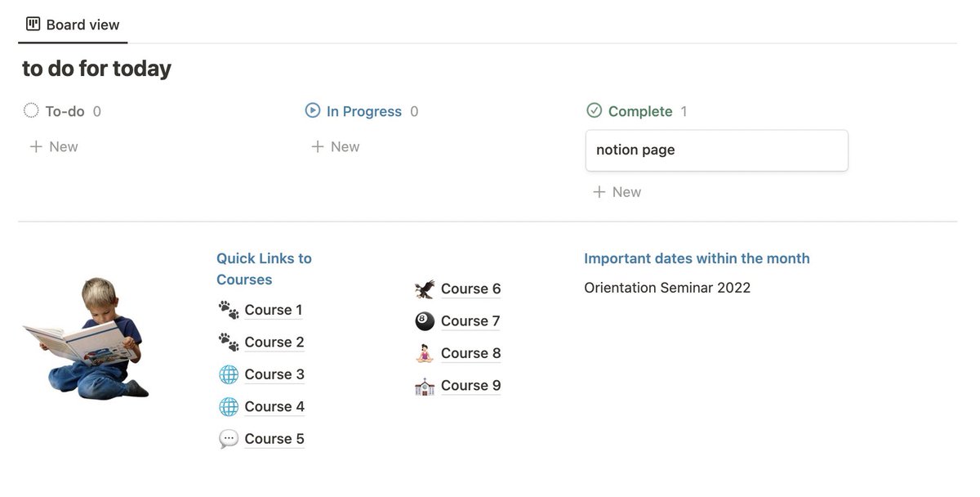Click the dotted circle To-do status icon
Image resolution: width=980 pixels, height=497 pixels.
point(31,110)
